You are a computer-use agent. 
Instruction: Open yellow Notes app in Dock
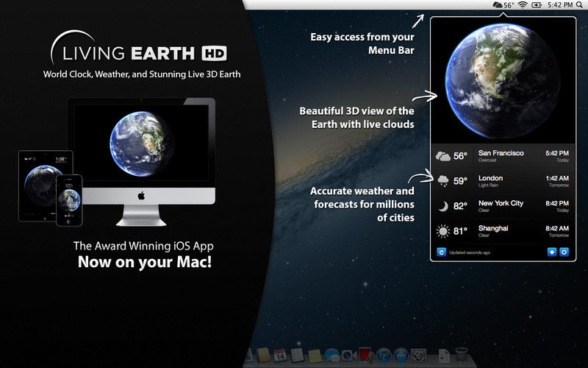315,355
